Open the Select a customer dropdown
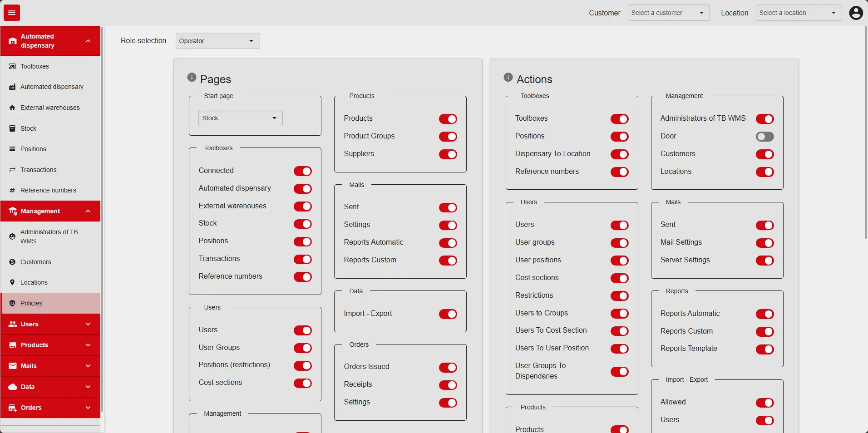The width and height of the screenshot is (868, 433). [x=668, y=13]
